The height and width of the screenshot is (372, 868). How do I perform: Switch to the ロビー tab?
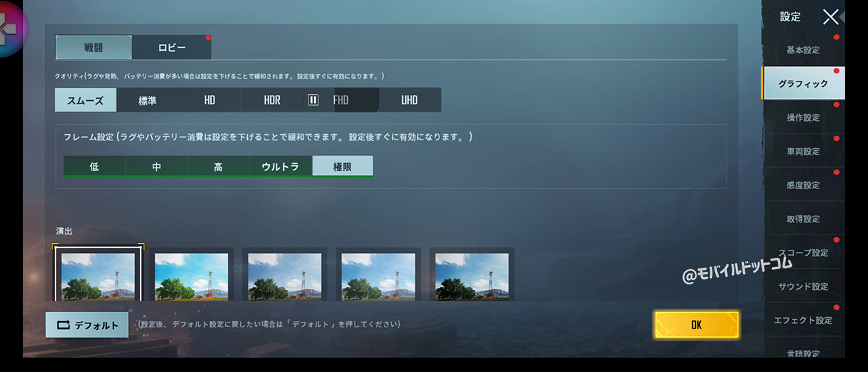pos(172,47)
